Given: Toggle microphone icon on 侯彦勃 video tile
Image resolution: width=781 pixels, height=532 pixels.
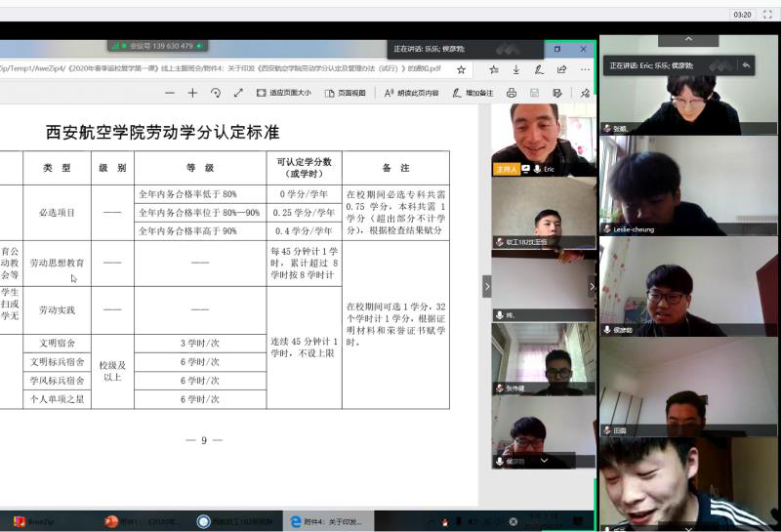Looking at the screenshot, I should pos(606,330).
